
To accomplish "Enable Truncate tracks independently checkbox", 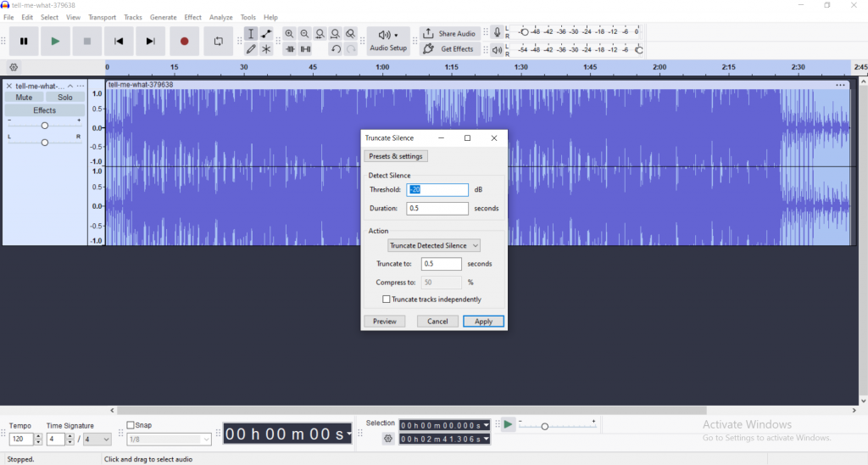I will tap(387, 300).
